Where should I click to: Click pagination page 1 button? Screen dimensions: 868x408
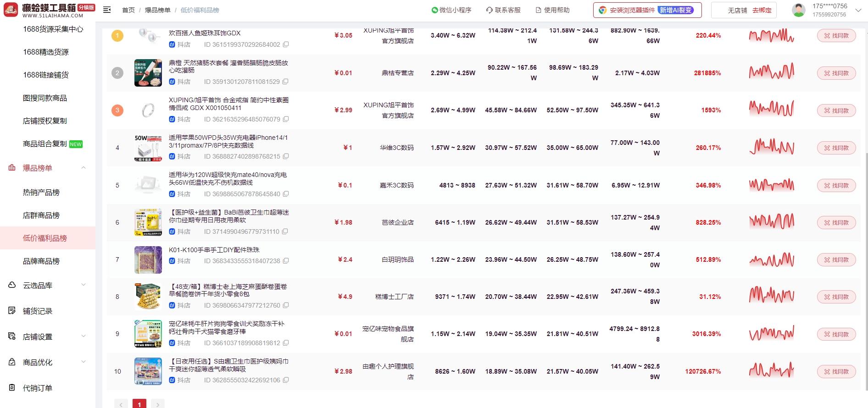click(x=139, y=404)
